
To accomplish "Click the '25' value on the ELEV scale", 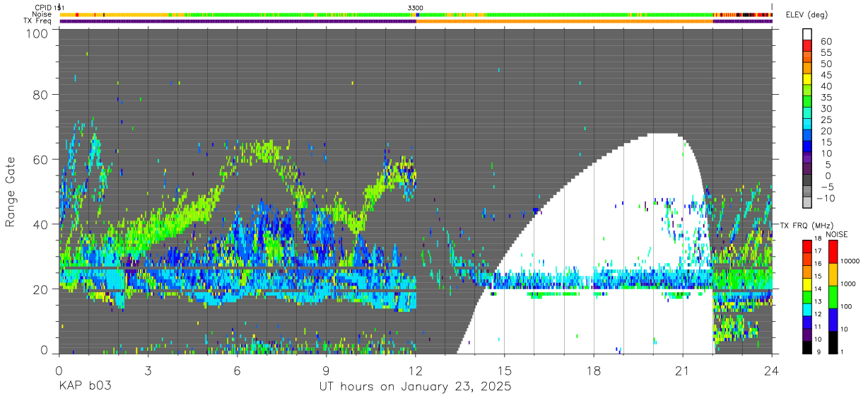I will tap(826, 120).
